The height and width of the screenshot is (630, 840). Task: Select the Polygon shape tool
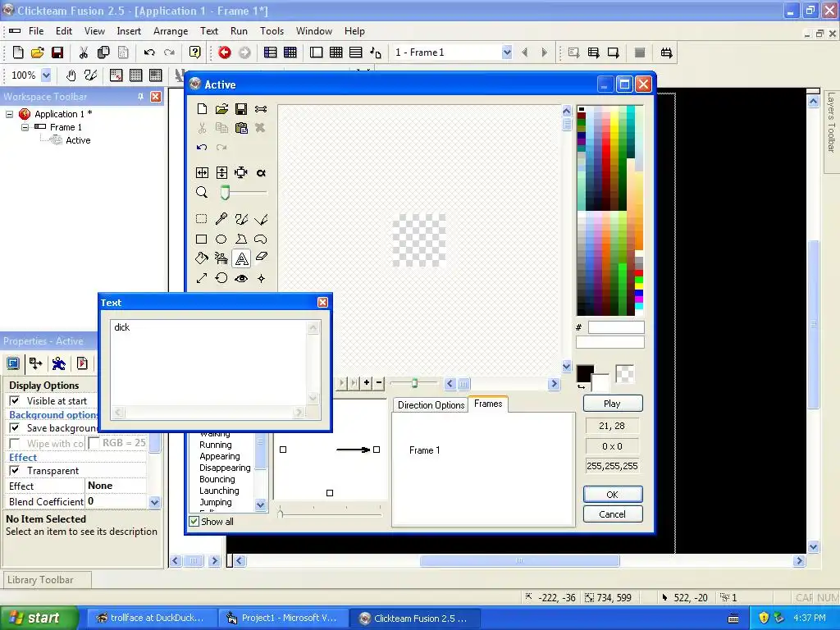241,239
